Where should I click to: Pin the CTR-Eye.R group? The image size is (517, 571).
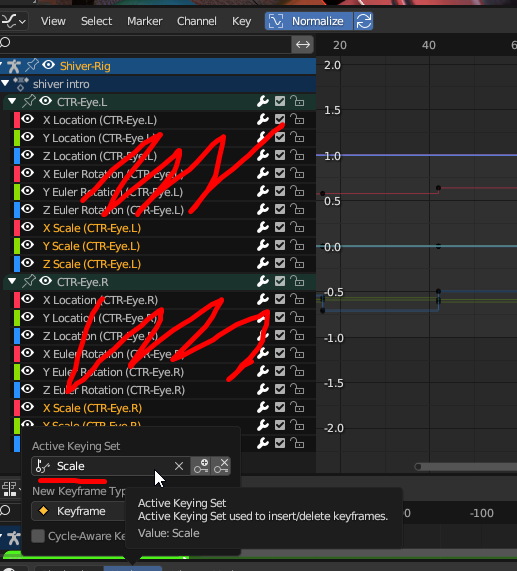(x=29, y=281)
